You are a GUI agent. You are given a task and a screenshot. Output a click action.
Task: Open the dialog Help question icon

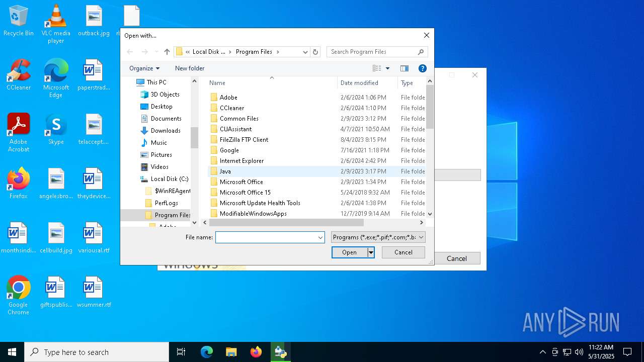coord(423,68)
